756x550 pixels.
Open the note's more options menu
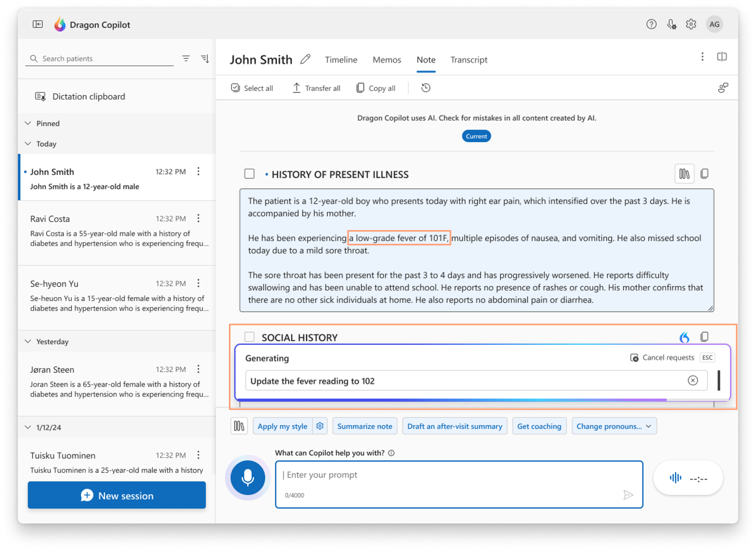(702, 57)
